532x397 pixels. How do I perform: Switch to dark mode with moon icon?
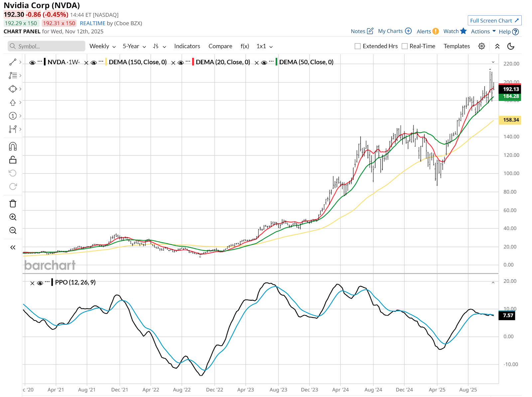(511, 46)
